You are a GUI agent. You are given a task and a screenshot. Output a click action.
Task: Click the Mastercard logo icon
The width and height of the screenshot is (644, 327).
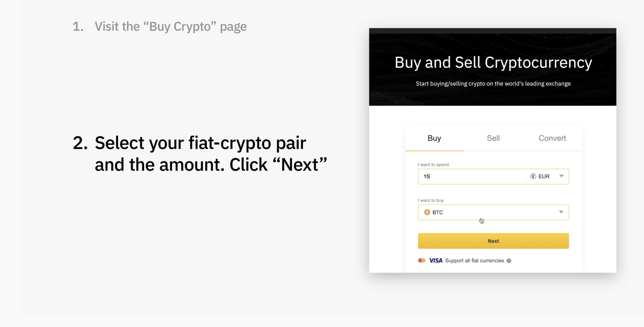(422, 260)
